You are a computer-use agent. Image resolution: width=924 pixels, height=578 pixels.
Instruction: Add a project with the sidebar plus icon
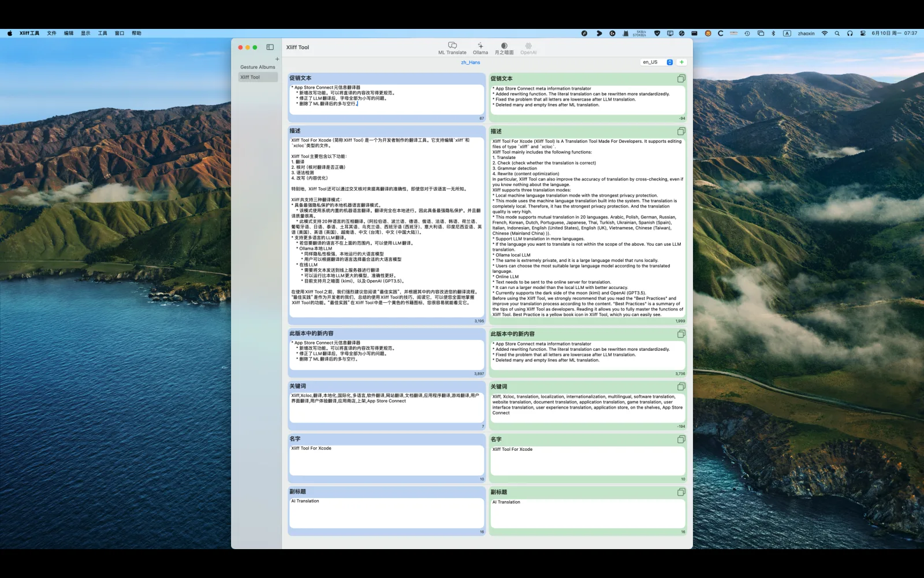tap(277, 59)
